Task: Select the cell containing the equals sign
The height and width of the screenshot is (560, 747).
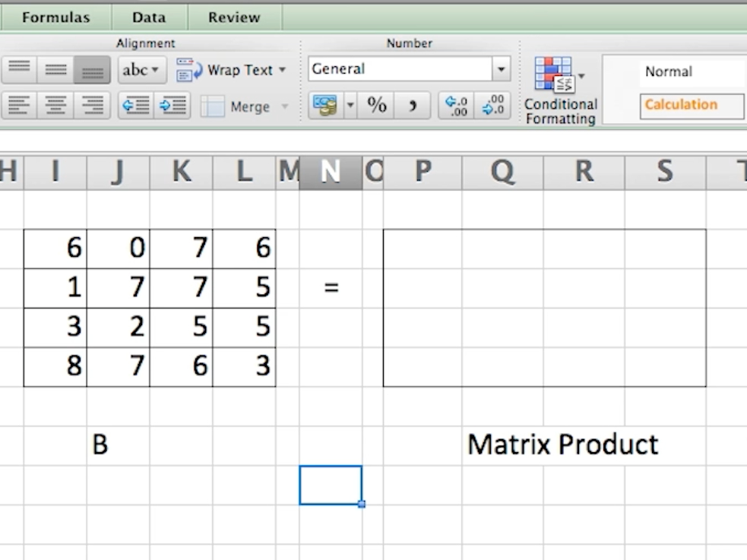Action: pos(331,288)
